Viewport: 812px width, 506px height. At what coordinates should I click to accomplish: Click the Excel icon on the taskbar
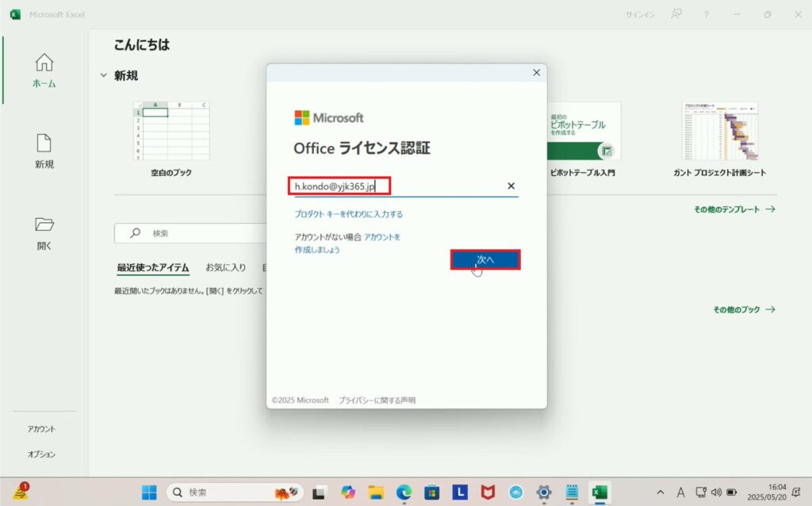click(599, 492)
